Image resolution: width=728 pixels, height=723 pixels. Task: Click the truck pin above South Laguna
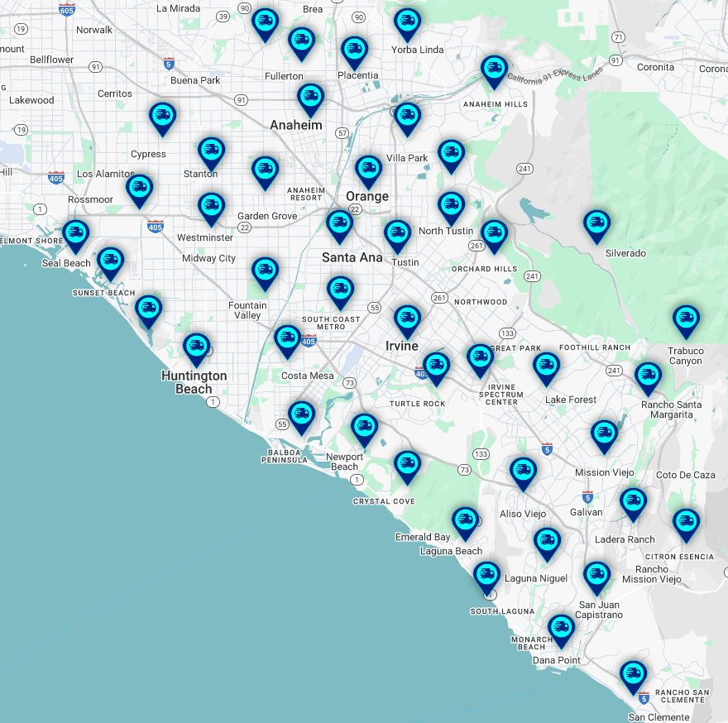486,576
